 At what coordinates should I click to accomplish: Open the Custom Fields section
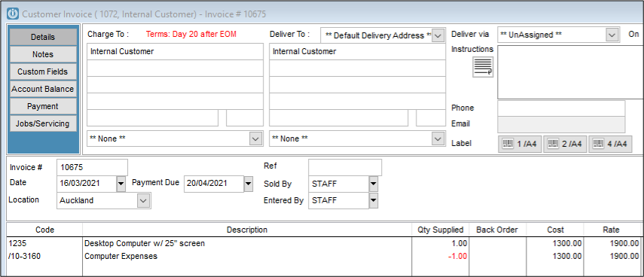coord(43,72)
